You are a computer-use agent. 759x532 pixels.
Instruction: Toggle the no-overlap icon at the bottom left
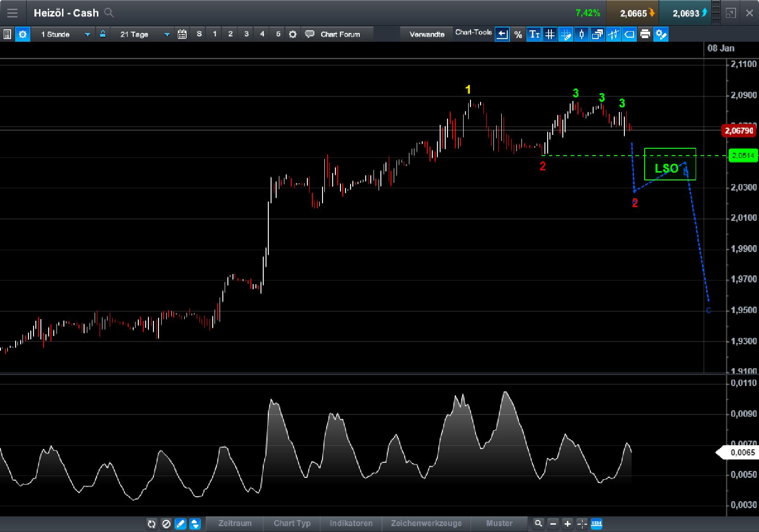pos(166,523)
